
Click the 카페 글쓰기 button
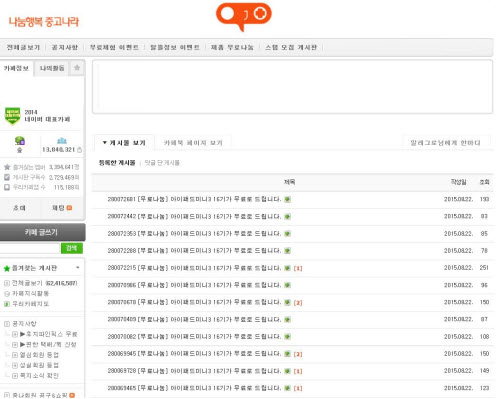pyautogui.click(x=42, y=232)
